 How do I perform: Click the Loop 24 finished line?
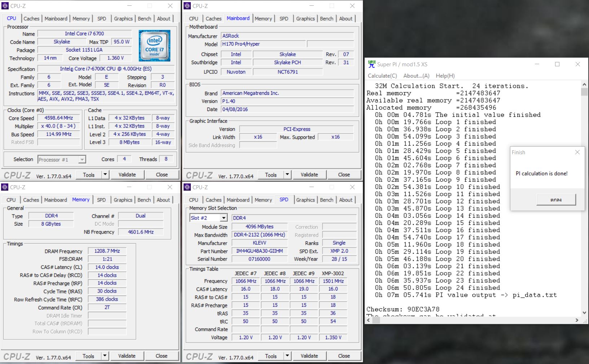click(438, 288)
